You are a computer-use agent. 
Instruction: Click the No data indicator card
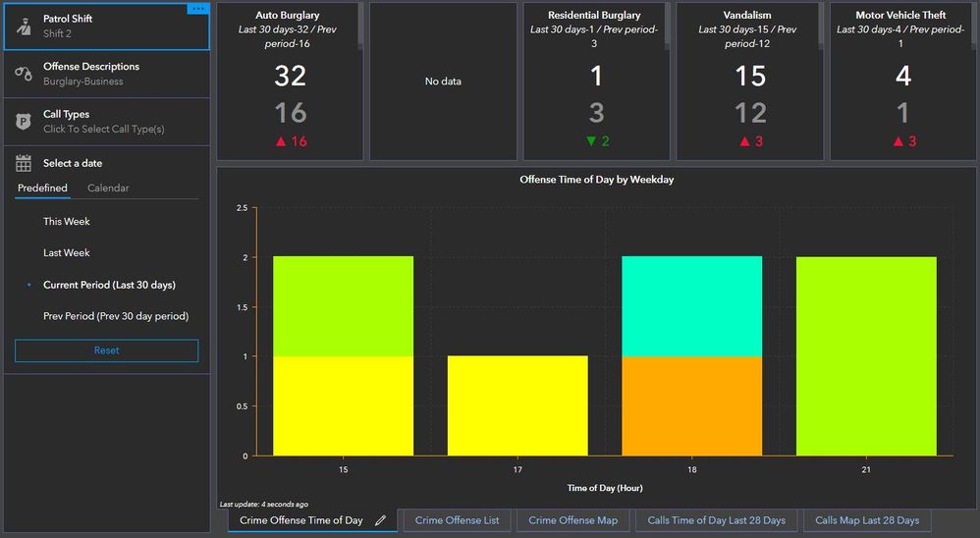pyautogui.click(x=443, y=81)
